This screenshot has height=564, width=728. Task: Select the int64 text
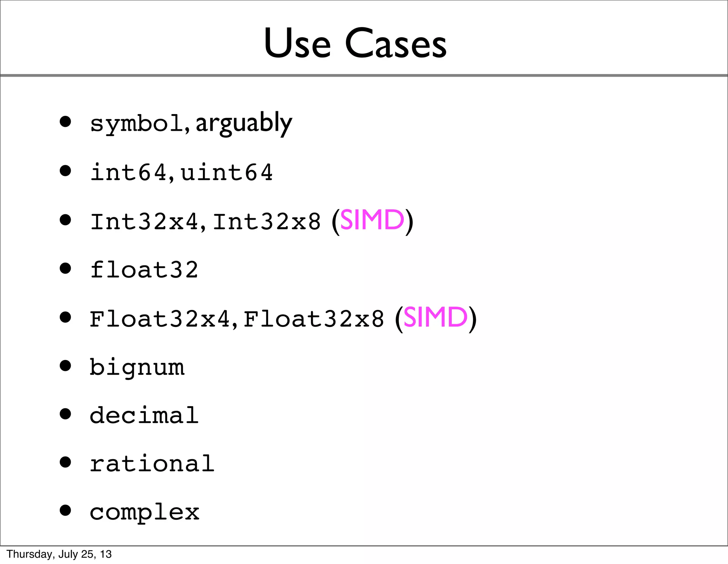[128, 172]
